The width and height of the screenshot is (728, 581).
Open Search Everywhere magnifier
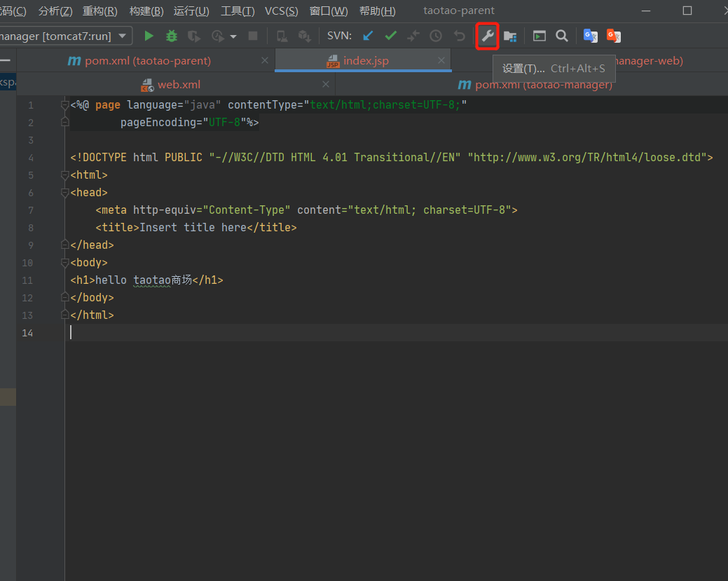(562, 36)
